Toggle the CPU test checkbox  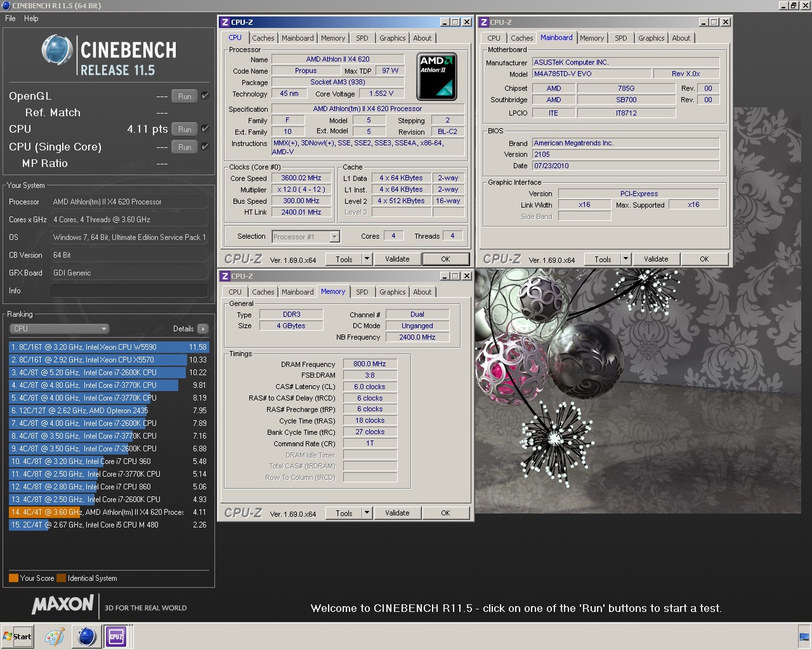[205, 129]
